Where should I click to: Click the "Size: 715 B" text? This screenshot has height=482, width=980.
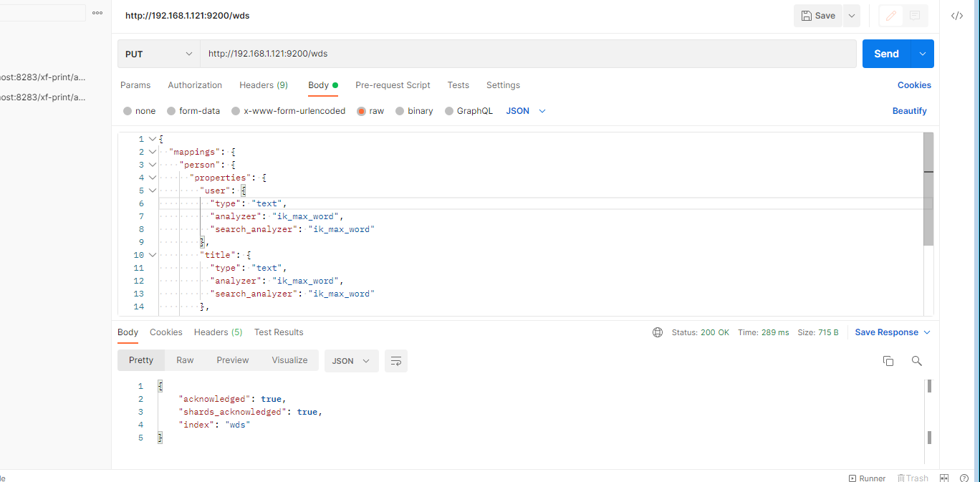point(818,332)
